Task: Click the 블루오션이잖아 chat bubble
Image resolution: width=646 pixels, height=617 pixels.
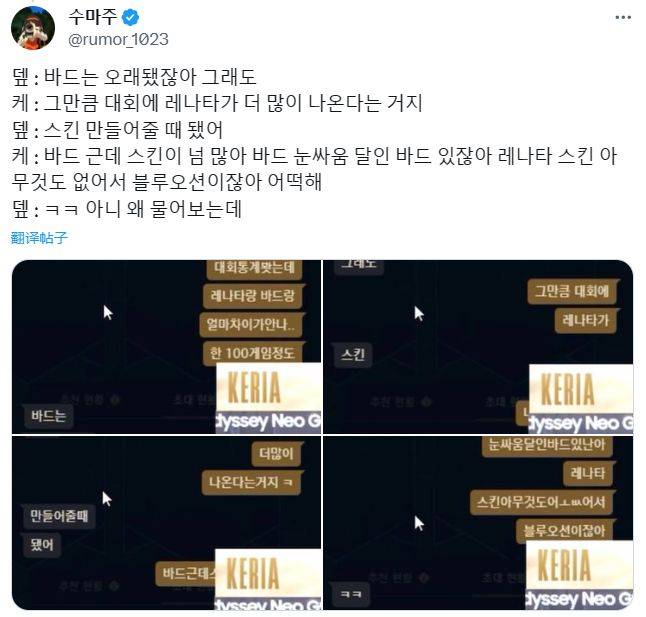Action: point(564,531)
